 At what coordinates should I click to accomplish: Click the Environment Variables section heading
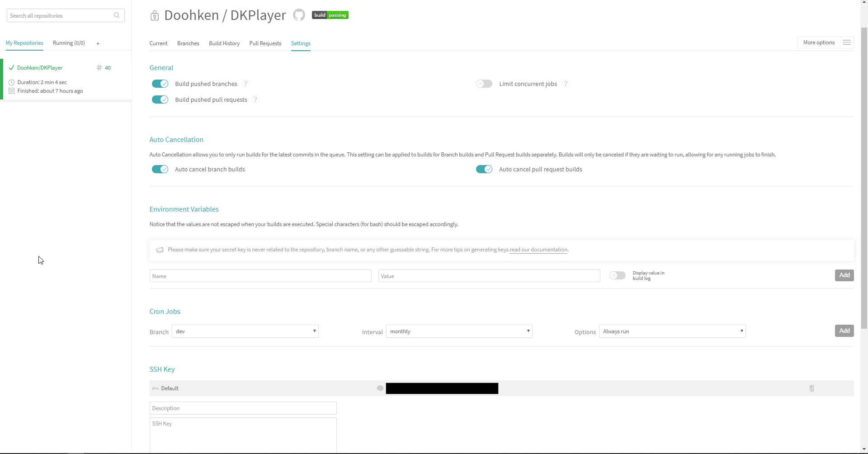click(x=184, y=209)
